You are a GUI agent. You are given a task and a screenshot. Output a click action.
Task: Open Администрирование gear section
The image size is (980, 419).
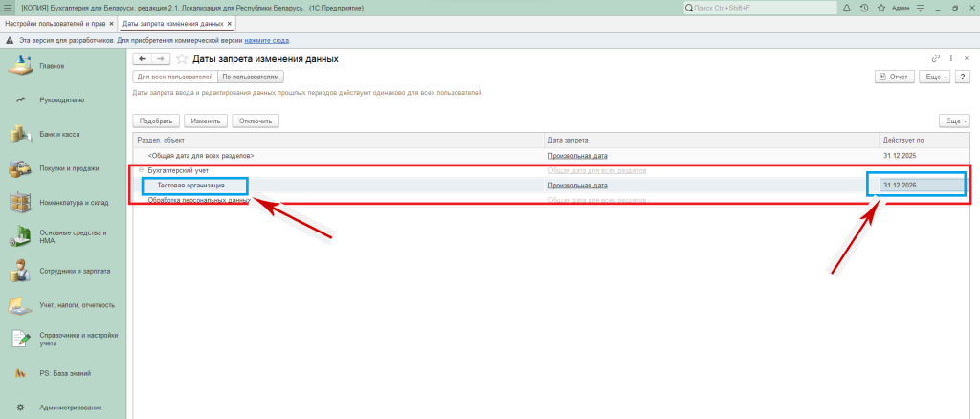71,408
